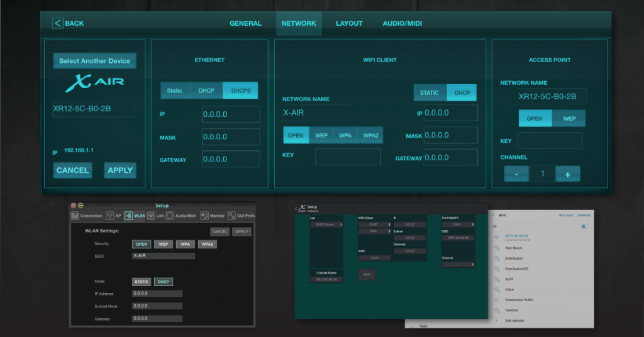The height and width of the screenshot is (337, 644).
Task: Open the Accesspoint Open security dropdown
Action: (x=457, y=224)
